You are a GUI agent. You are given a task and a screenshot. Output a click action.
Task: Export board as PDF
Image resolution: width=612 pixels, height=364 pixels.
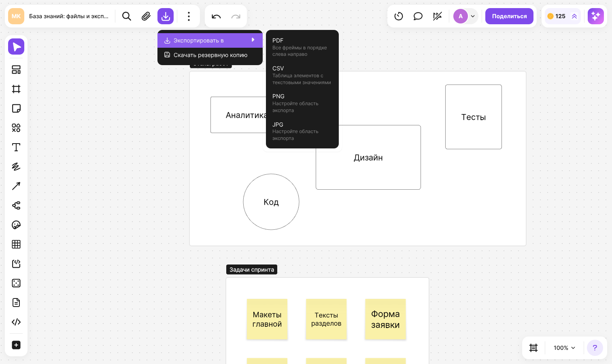tap(302, 47)
